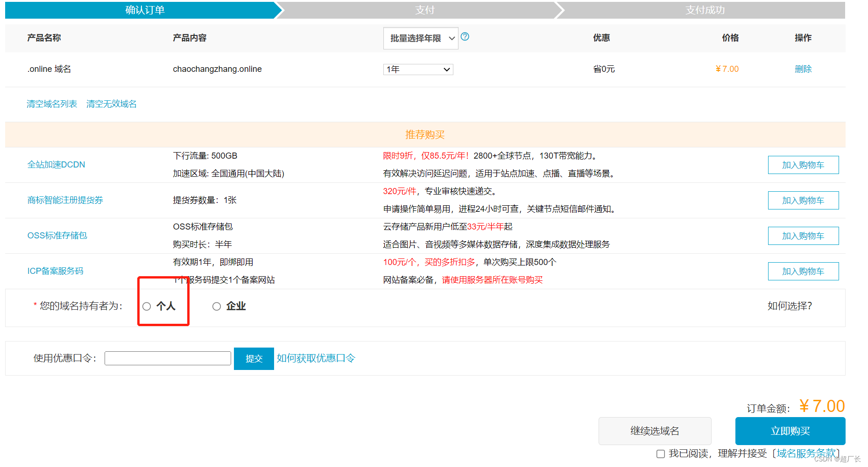Click 请使用服务器所在账号购买 red notice
The height and width of the screenshot is (467, 868).
(492, 280)
